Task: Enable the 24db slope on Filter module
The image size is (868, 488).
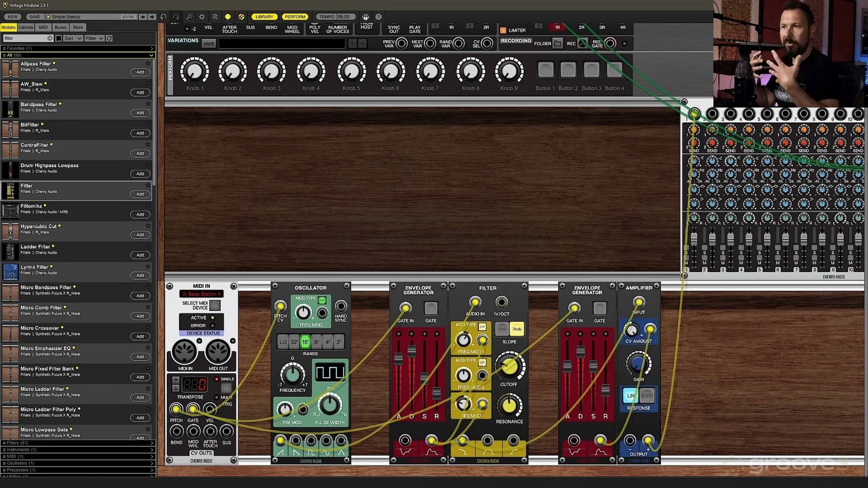Action: pos(517,329)
